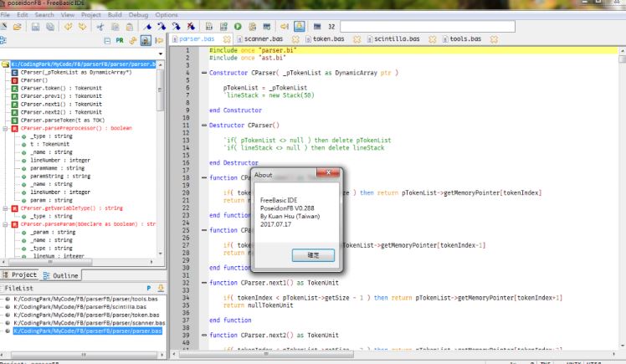
Task: Toggle the highlighted outline panel button
Action: (146, 41)
